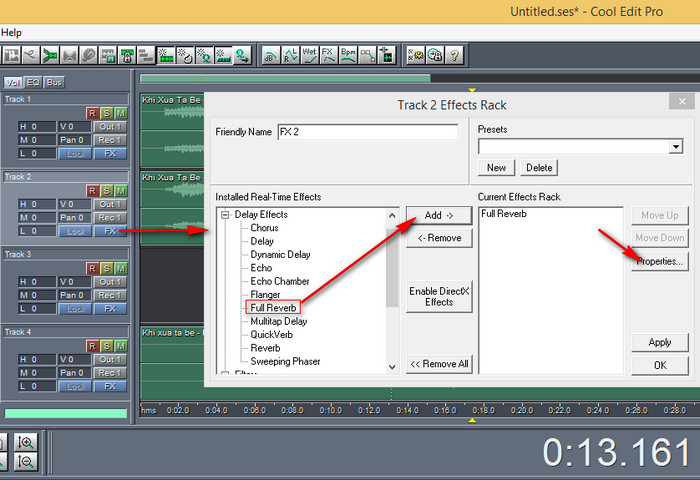Click the horizontal session overview bar
This screenshot has height=480, width=700.
coord(285,79)
